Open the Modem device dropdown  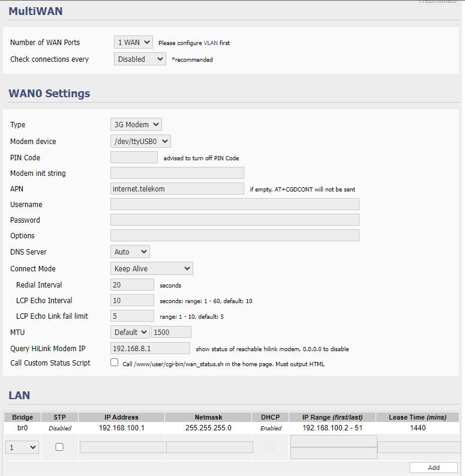140,141
